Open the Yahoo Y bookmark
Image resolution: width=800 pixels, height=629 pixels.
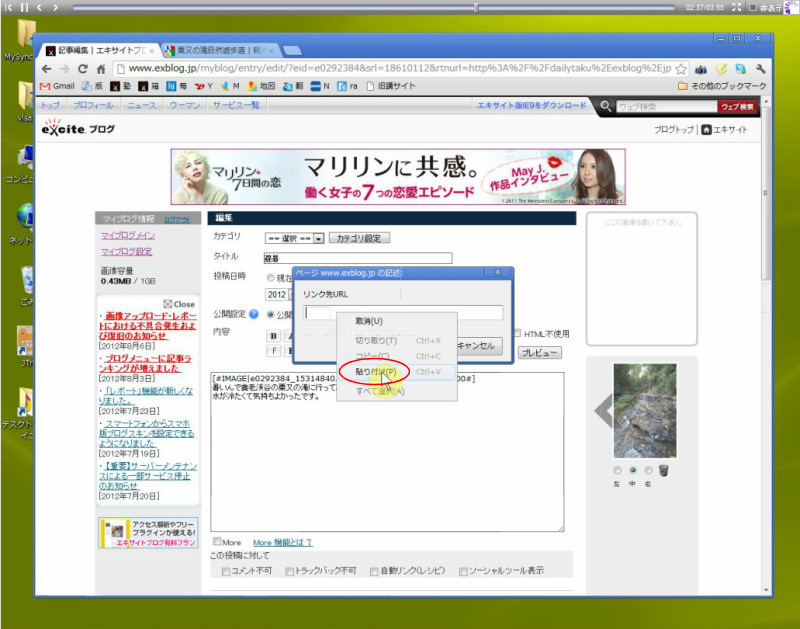tap(204, 86)
